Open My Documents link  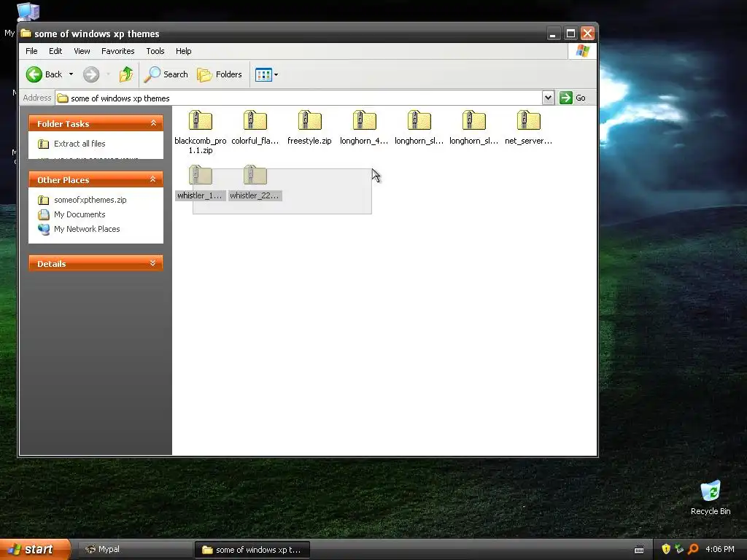80,214
